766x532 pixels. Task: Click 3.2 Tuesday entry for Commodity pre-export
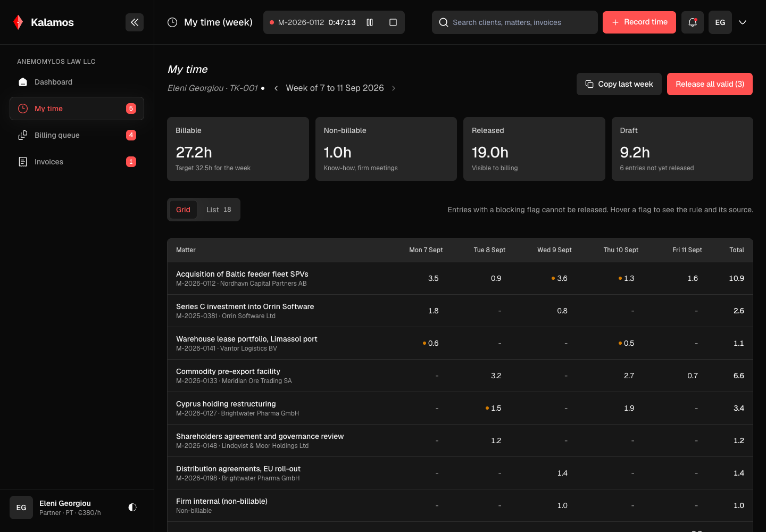pos(496,376)
